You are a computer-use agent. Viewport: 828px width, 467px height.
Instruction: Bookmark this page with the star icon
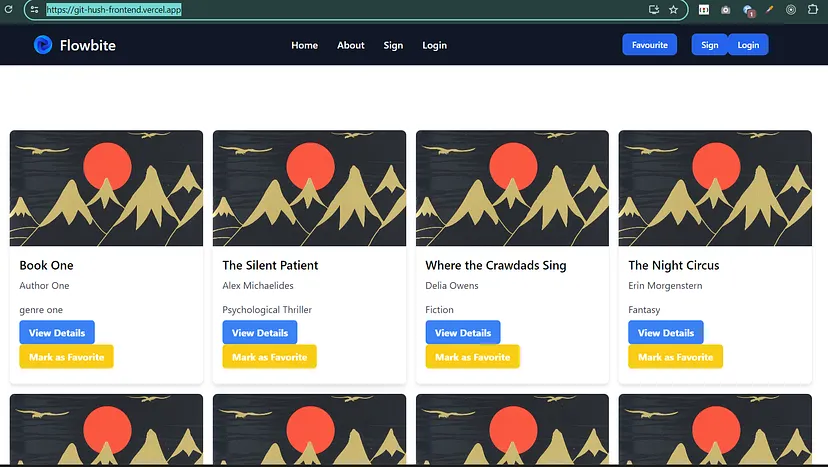click(673, 10)
